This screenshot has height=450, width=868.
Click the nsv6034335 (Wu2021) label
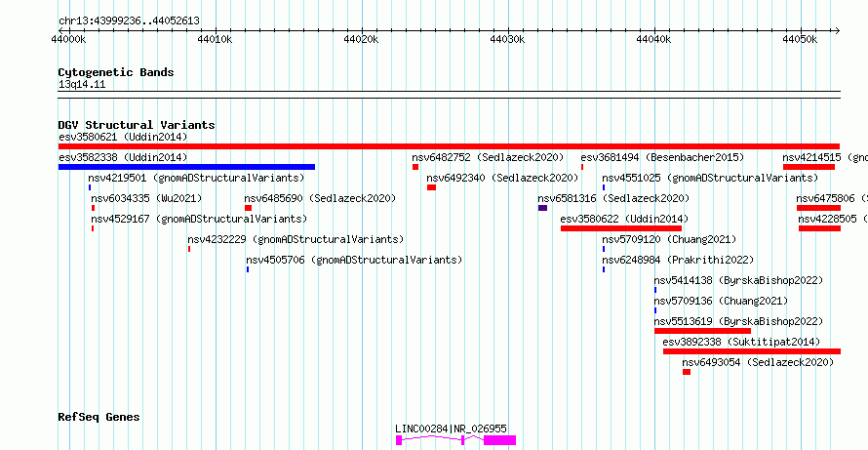(146, 198)
